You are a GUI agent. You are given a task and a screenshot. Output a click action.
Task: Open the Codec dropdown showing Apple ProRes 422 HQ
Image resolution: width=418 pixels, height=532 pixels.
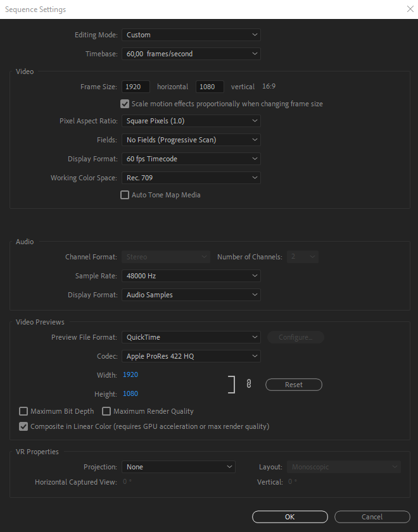(191, 356)
